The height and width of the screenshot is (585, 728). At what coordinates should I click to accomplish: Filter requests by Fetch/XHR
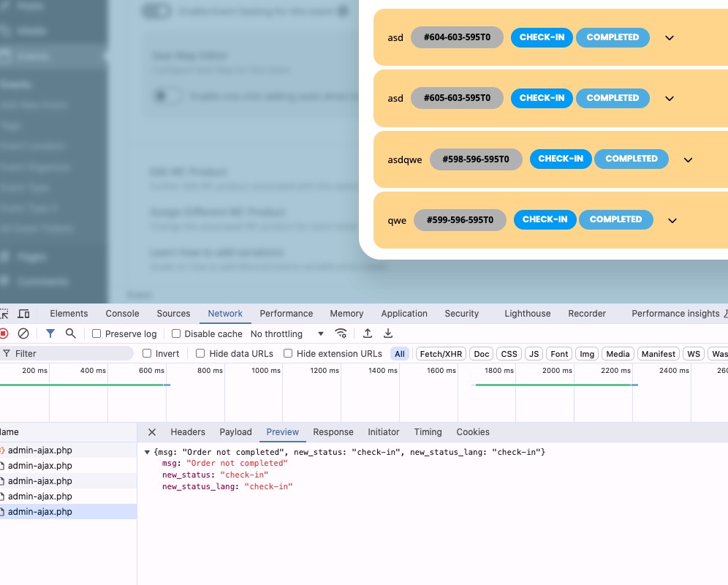coord(441,354)
